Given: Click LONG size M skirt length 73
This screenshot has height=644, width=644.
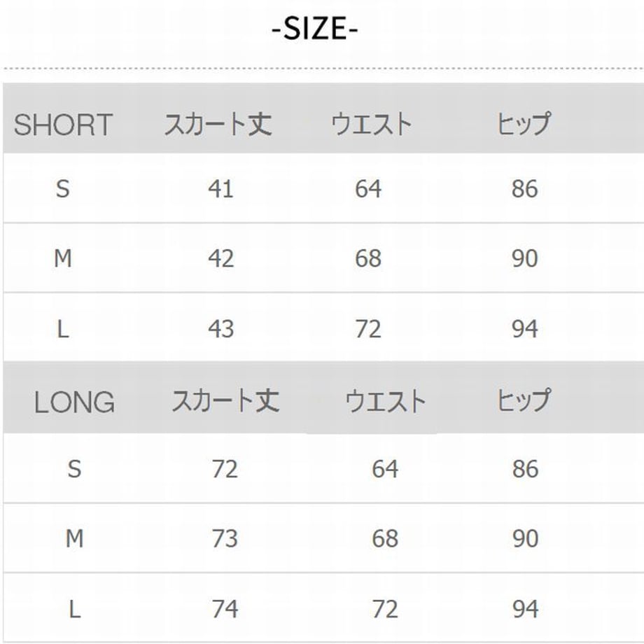Looking at the screenshot, I should pyautogui.click(x=225, y=539).
